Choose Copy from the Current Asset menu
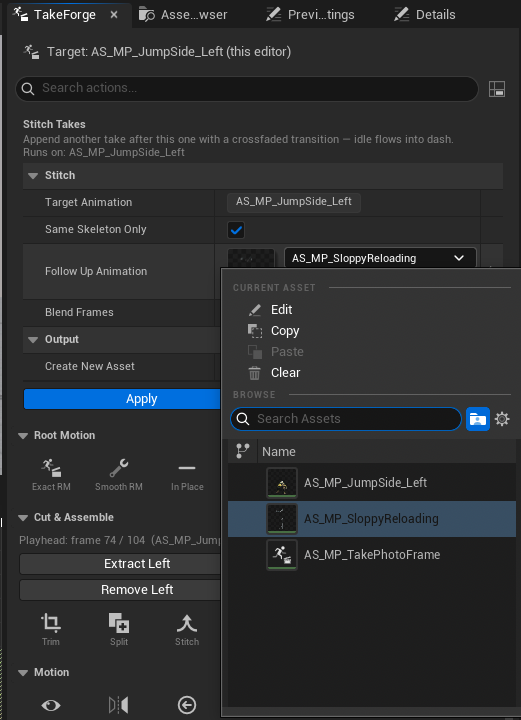This screenshot has width=521, height=720. (285, 331)
